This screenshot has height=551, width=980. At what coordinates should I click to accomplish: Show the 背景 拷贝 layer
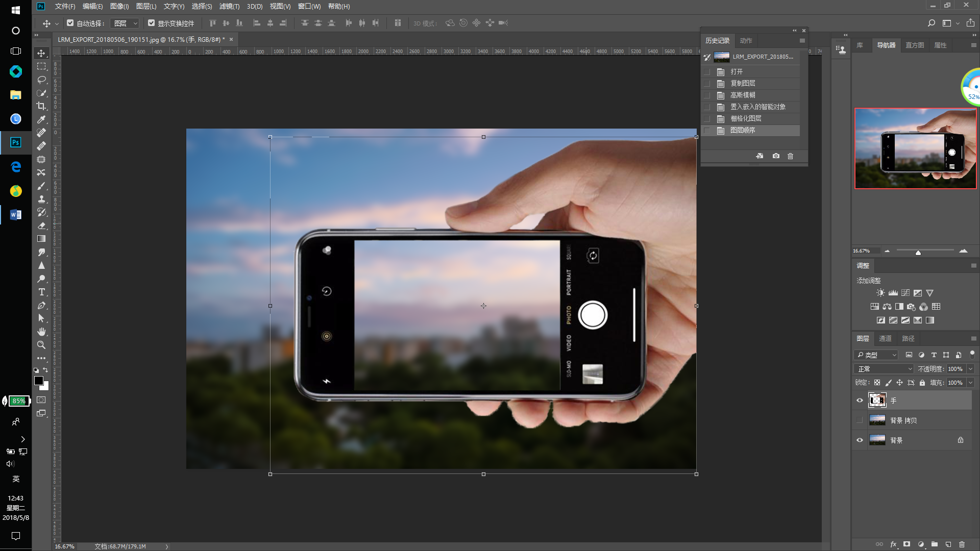click(x=860, y=420)
